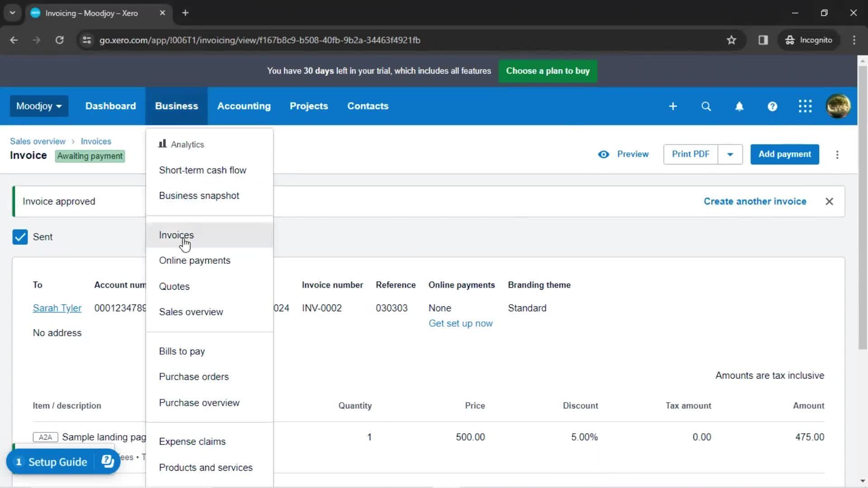868x488 pixels.
Task: Open Chrome three-dot menu
Action: 854,40
